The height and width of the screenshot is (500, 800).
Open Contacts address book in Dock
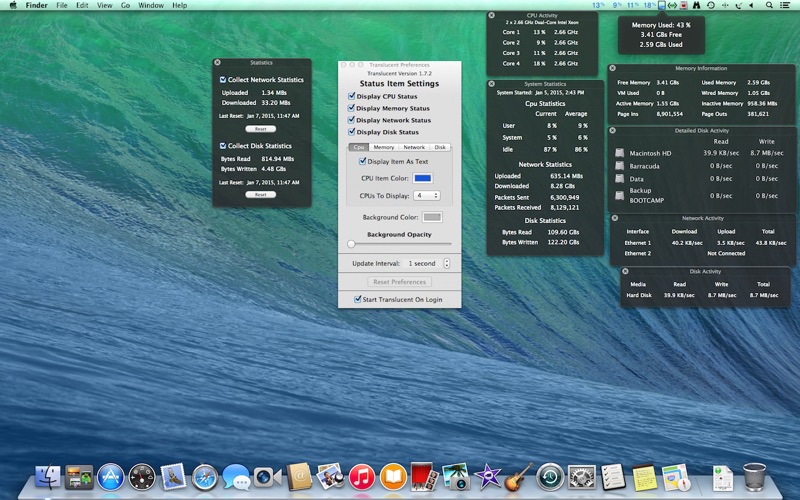(299, 477)
